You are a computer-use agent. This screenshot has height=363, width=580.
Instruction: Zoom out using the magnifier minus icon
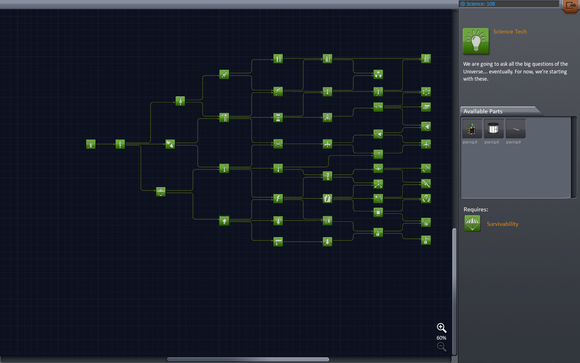(441, 347)
